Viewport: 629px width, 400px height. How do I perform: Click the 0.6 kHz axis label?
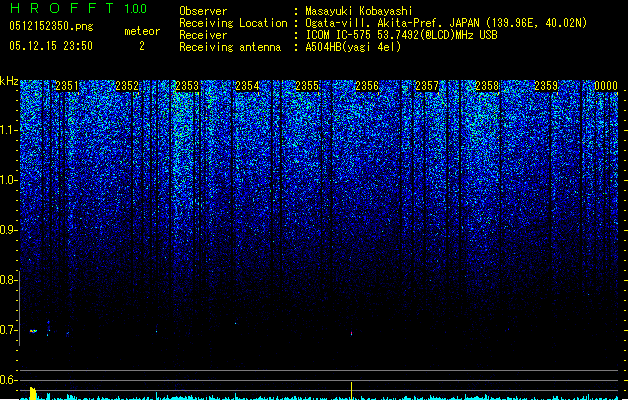point(8,380)
